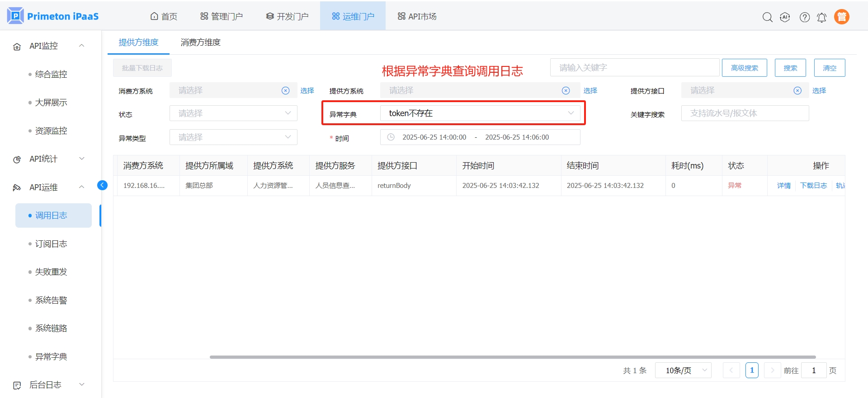The width and height of the screenshot is (868, 398).
Task: Clear the 消费方系统 field with x icon
Action: click(285, 91)
